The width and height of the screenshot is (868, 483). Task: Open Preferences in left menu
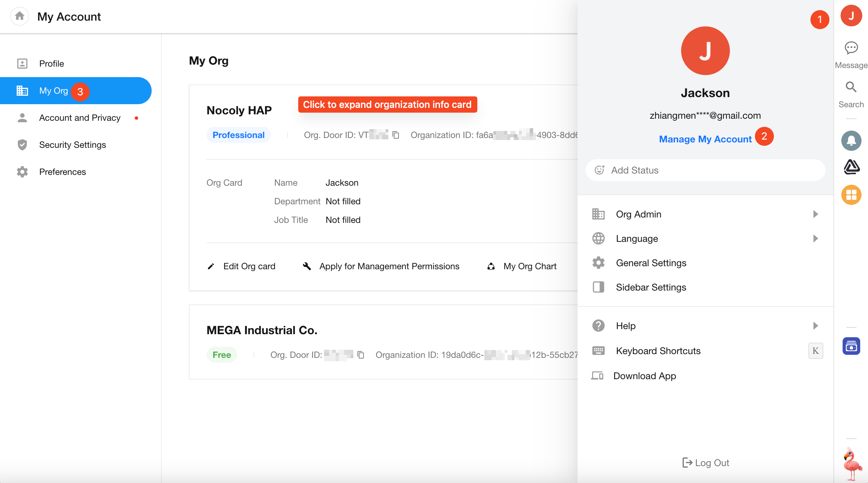tap(62, 172)
